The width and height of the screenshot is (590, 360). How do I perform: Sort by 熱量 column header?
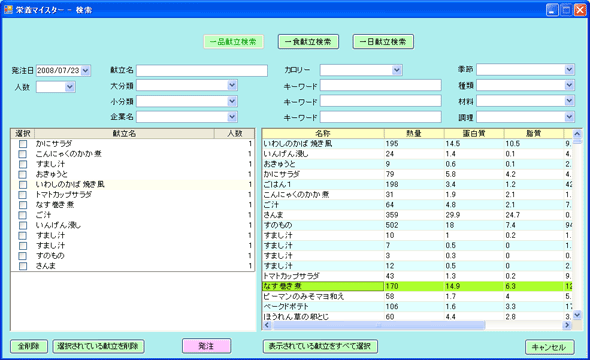(x=414, y=134)
